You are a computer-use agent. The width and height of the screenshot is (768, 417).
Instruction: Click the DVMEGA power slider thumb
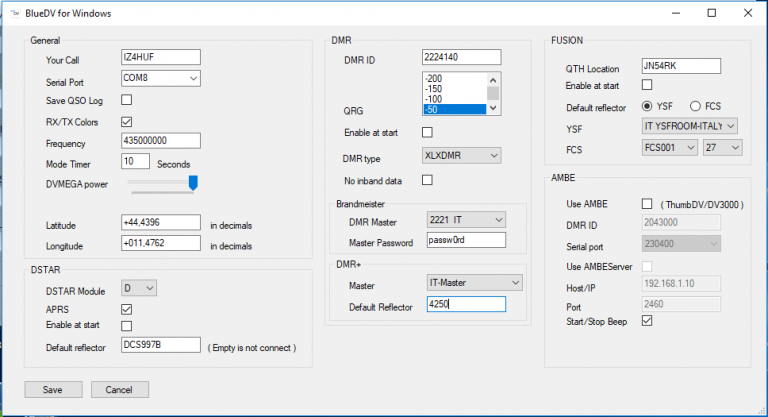tap(193, 183)
